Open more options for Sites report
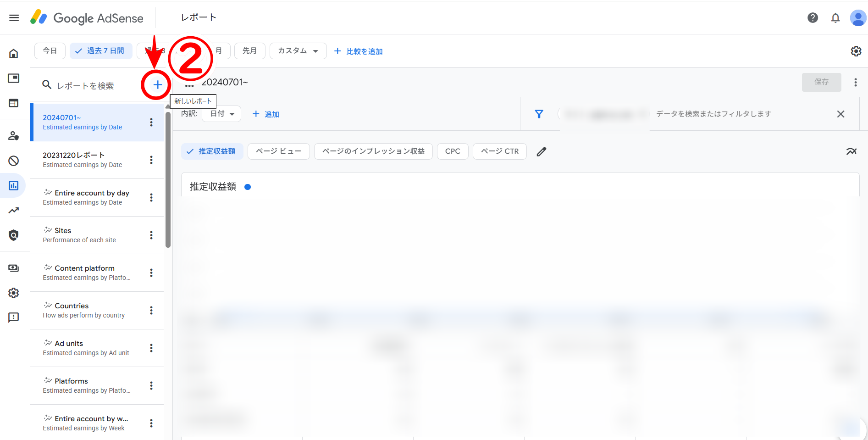 151,235
